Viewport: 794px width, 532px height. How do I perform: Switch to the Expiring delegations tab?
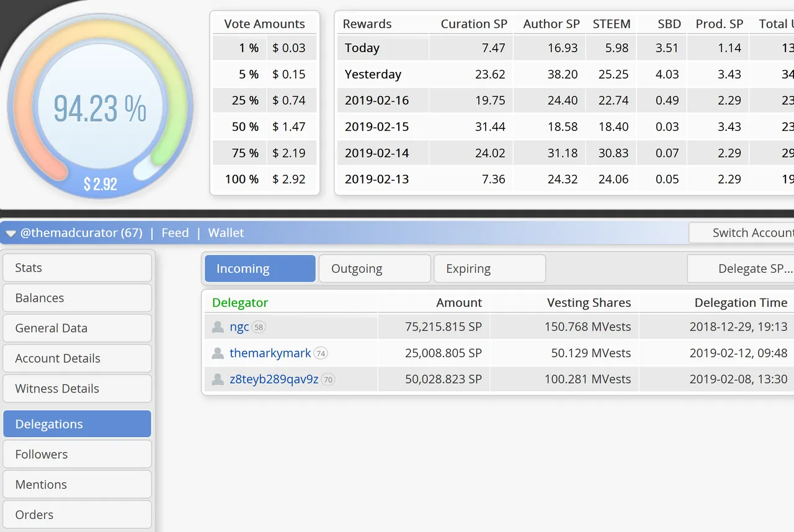[489, 268]
